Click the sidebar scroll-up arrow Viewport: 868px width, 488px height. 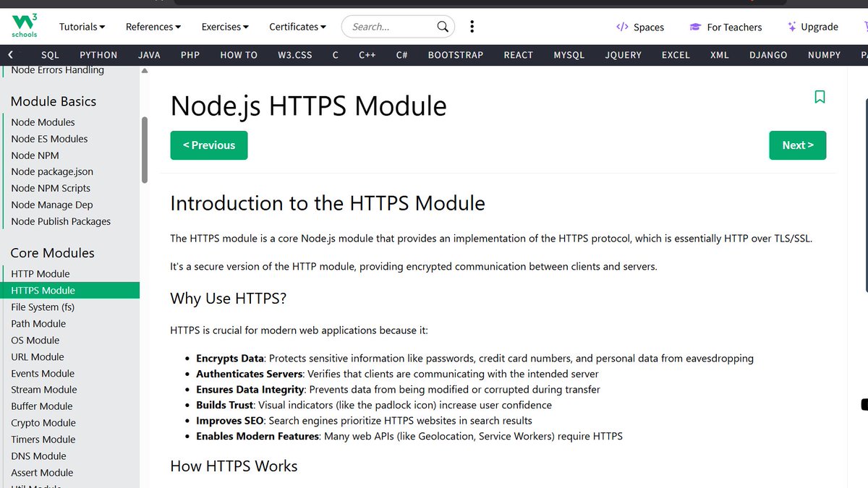point(145,72)
